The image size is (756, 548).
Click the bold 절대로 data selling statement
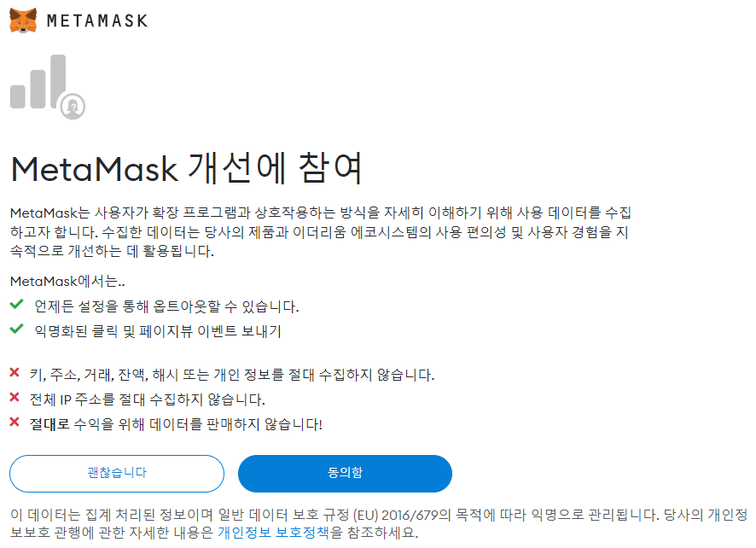(176, 424)
